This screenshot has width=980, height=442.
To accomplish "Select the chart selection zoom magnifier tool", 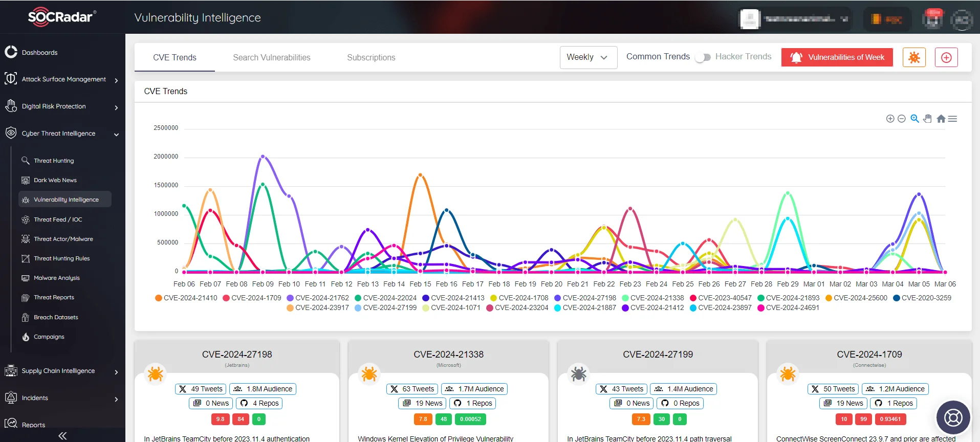I will point(914,119).
